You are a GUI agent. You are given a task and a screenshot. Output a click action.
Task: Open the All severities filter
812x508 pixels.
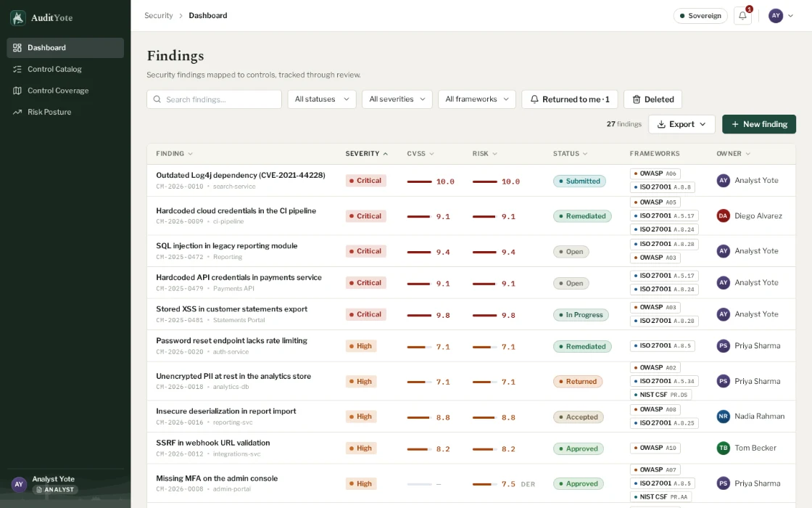click(397, 99)
